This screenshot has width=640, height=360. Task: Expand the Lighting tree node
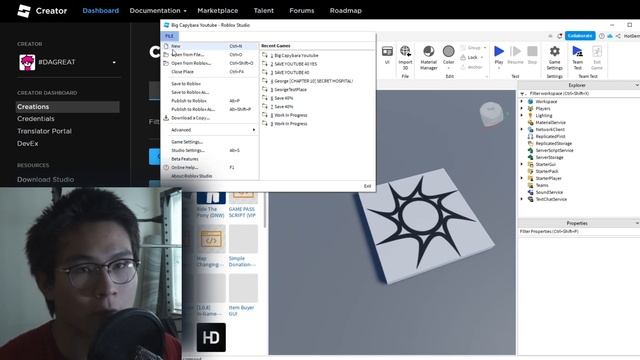[522, 115]
